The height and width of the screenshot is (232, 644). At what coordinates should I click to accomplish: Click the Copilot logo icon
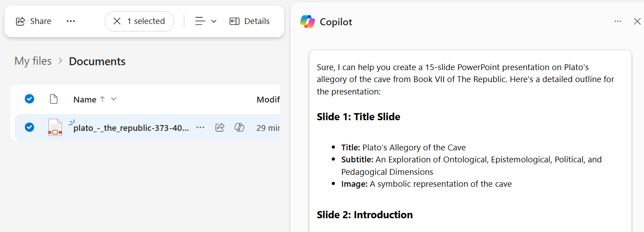point(307,22)
